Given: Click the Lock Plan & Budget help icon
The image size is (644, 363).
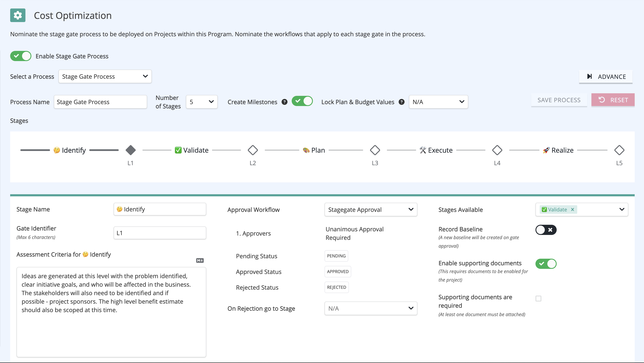Looking at the screenshot, I should (x=401, y=102).
